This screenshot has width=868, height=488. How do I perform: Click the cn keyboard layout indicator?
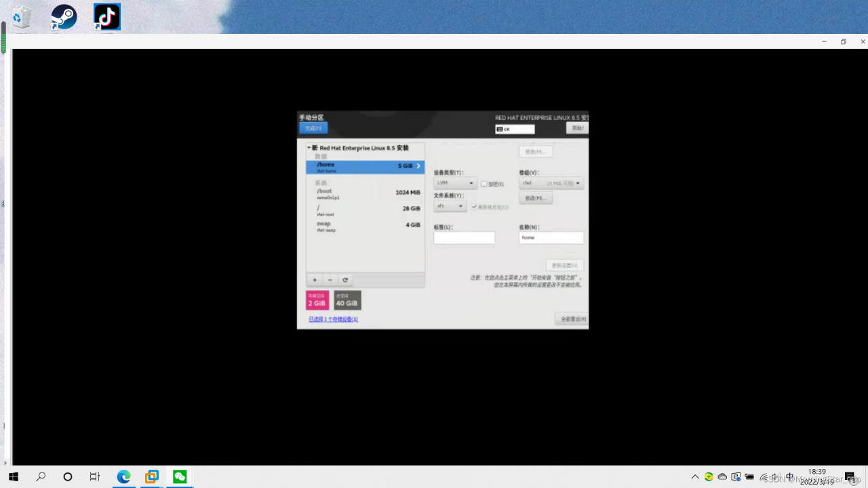click(515, 129)
